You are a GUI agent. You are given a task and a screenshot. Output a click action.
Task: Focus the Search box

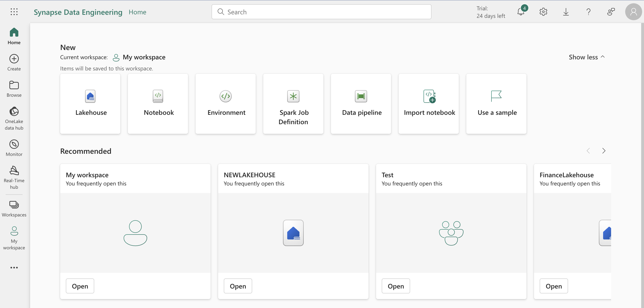coord(322,12)
